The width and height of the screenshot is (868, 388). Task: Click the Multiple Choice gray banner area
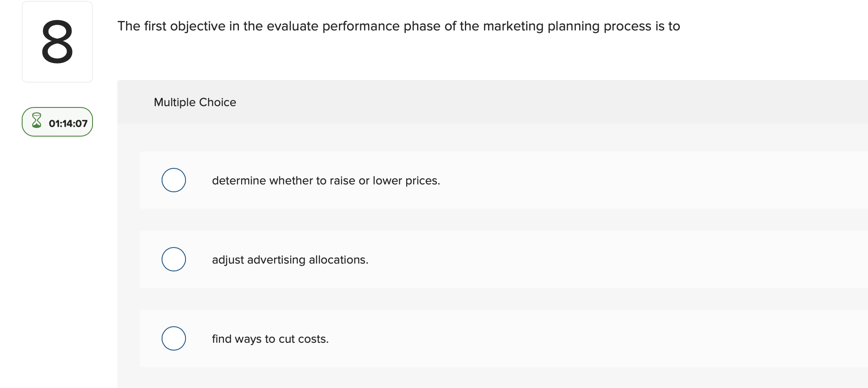tap(478, 102)
